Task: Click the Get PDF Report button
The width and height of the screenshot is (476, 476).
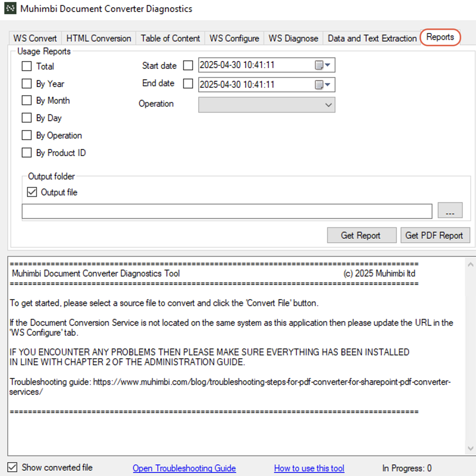Action: click(x=435, y=236)
